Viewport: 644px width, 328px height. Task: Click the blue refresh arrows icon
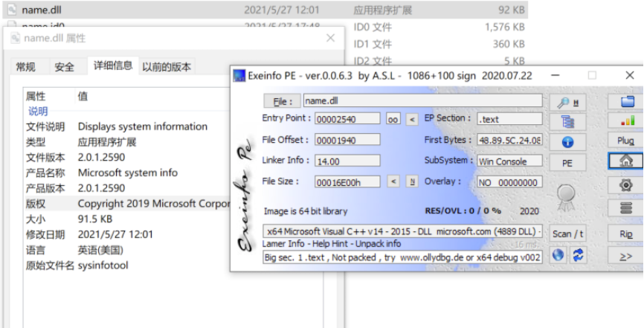(x=577, y=255)
